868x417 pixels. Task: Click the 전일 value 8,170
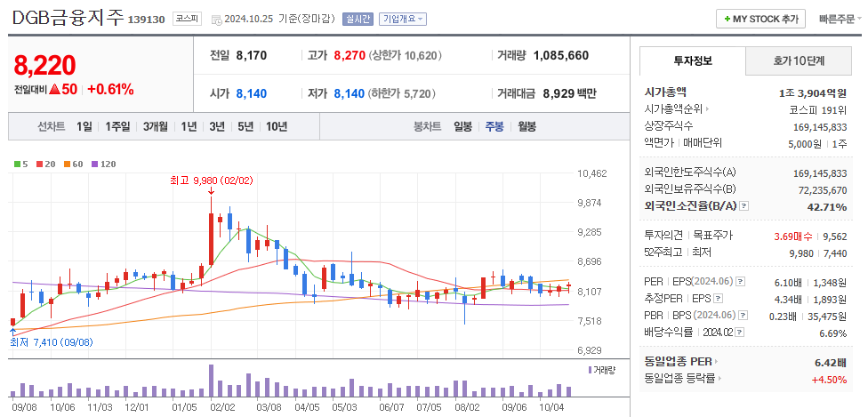(x=252, y=55)
